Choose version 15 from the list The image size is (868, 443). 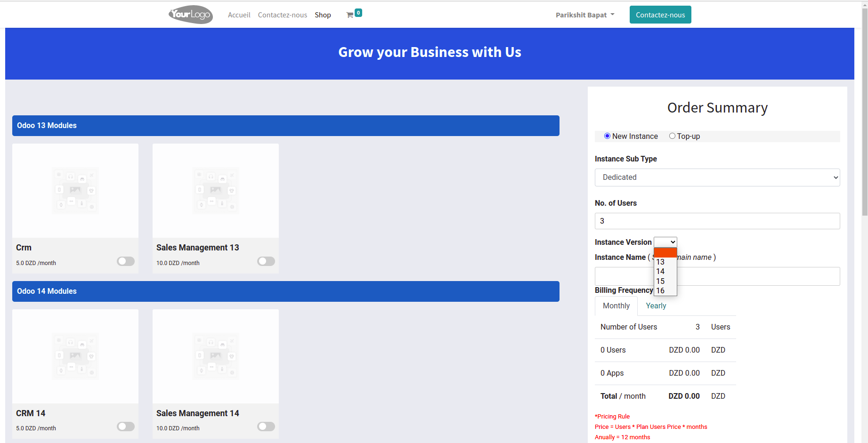tap(665, 281)
